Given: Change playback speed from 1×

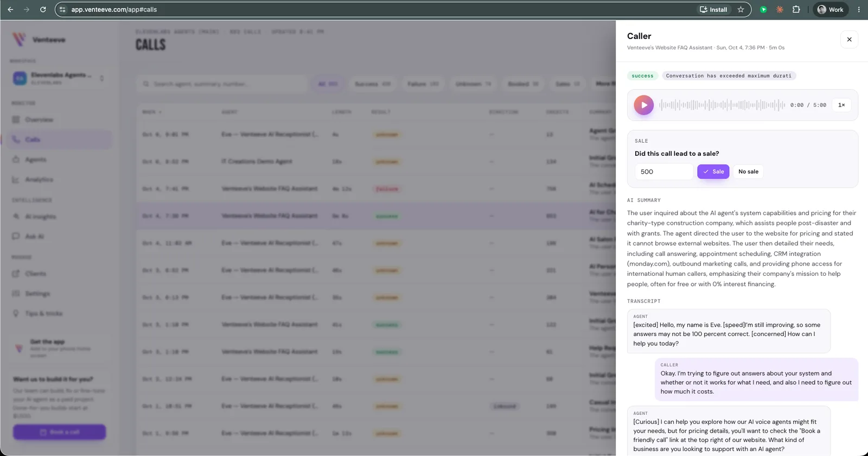Looking at the screenshot, I should pos(841,105).
